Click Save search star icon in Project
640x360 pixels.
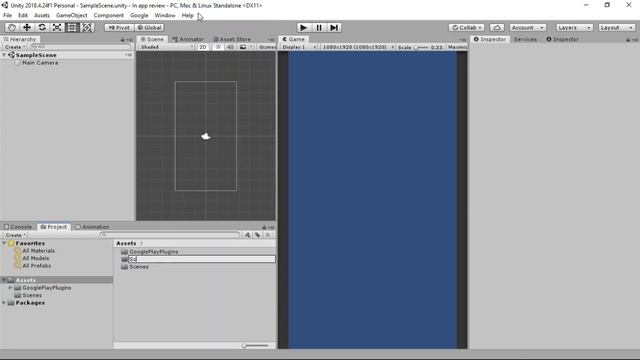268,235
